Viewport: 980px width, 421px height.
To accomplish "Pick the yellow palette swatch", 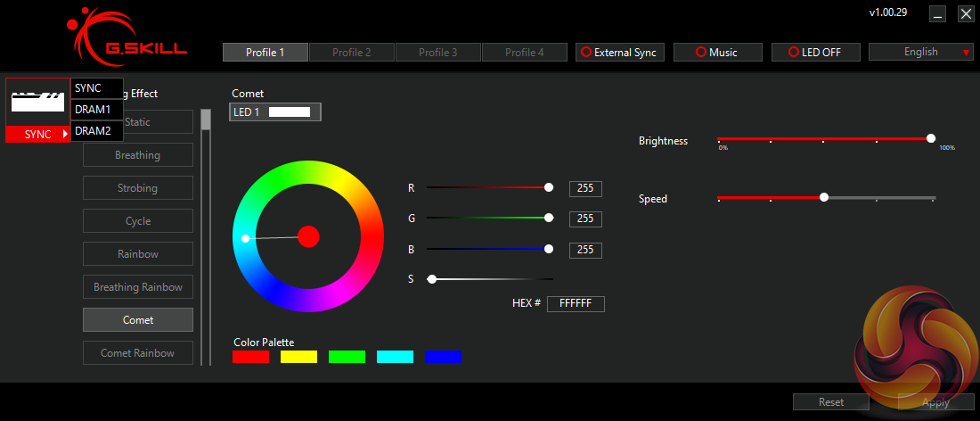I will (x=298, y=357).
